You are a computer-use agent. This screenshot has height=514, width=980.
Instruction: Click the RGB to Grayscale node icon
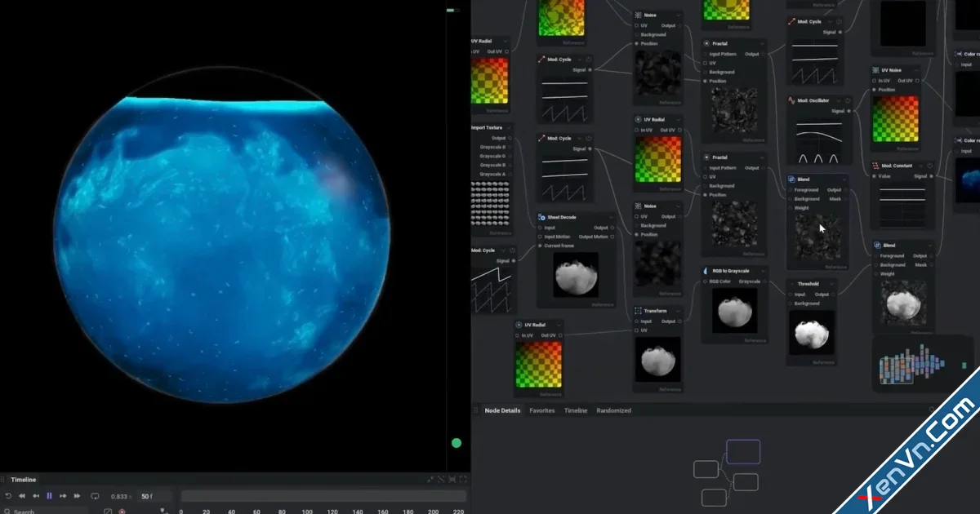(x=706, y=271)
